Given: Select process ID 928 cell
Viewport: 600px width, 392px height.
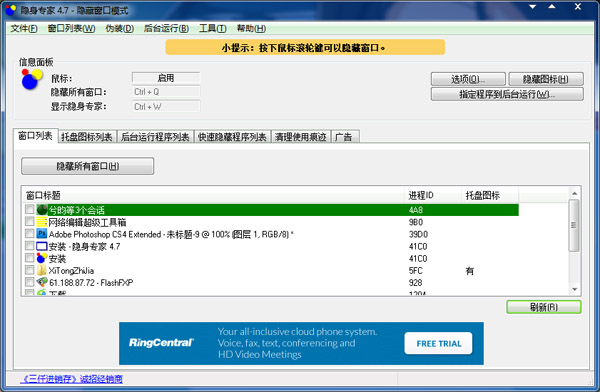Looking at the screenshot, I should tap(416, 283).
